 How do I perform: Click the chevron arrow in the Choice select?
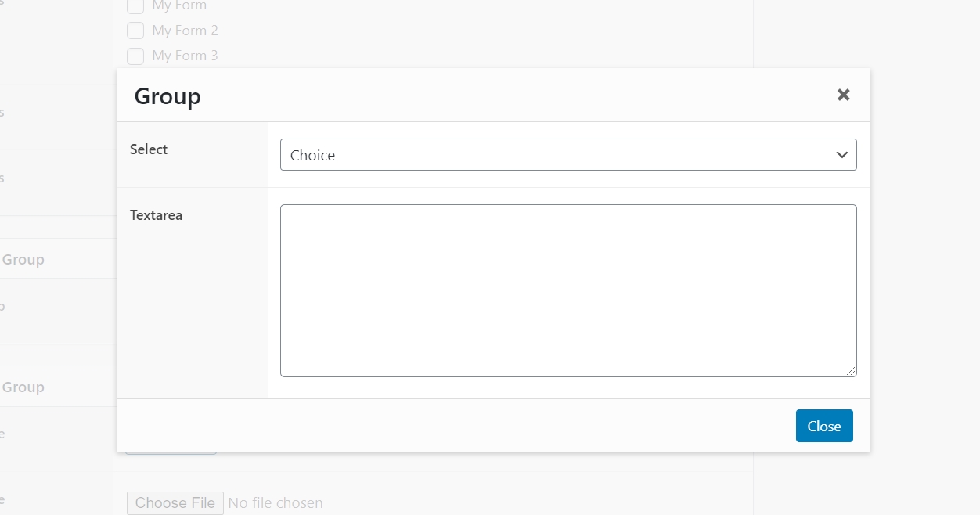click(x=842, y=155)
